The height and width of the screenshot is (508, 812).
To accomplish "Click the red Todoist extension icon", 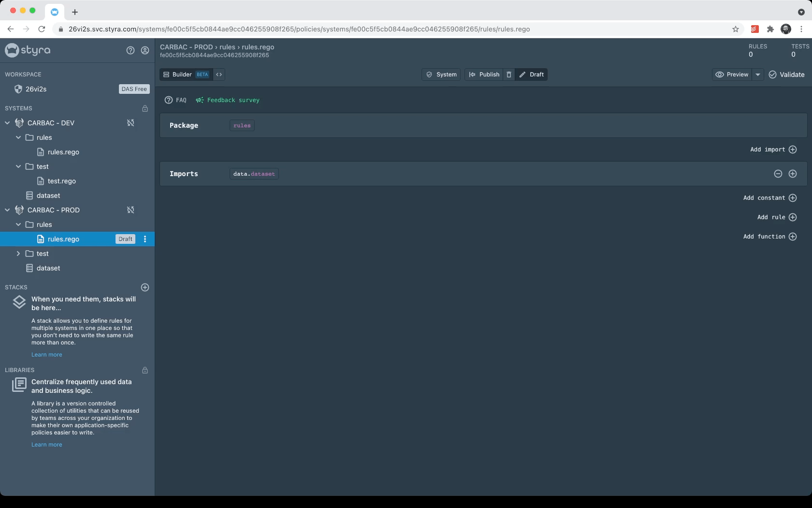I will 754,29.
